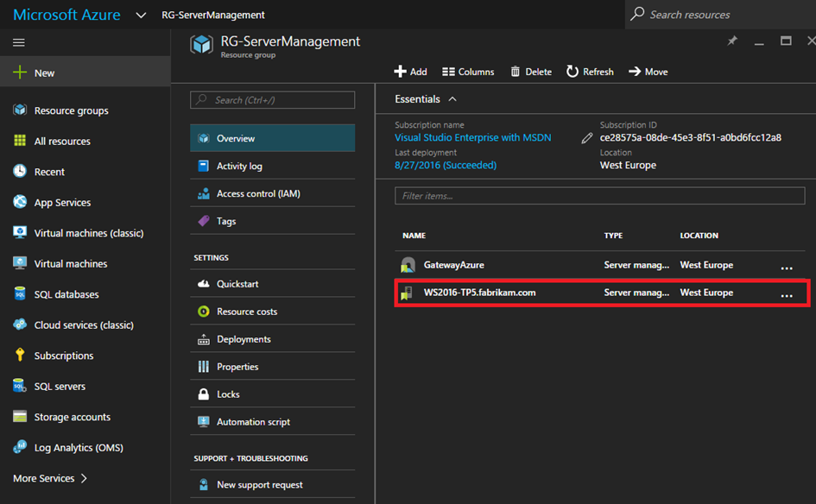Click the Locks padlock icon
This screenshot has width=816, height=504.
pos(204,394)
